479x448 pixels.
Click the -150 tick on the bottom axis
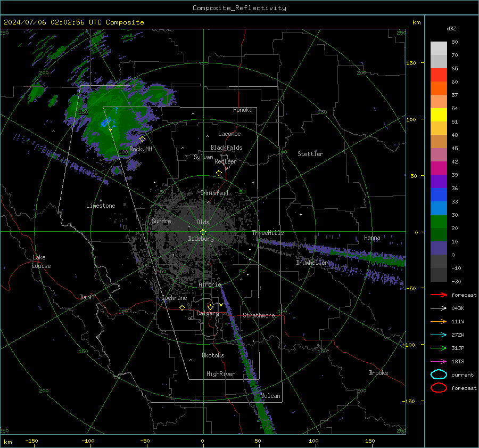pyautogui.click(x=32, y=441)
